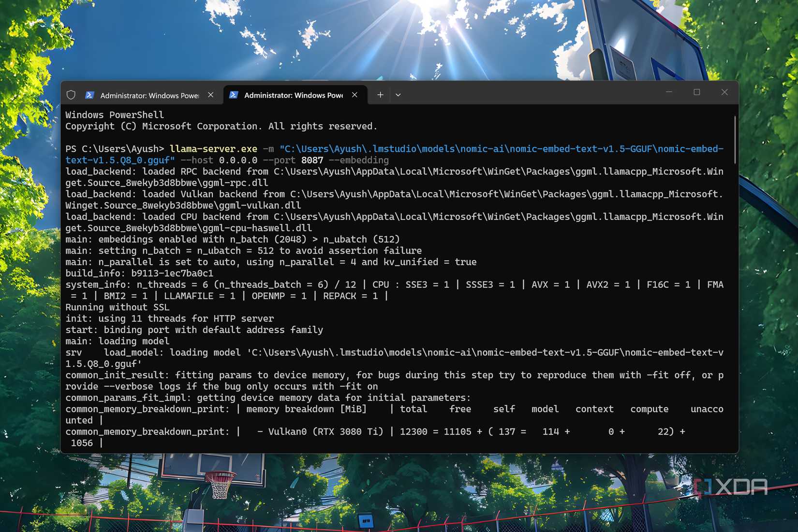This screenshot has height=532, width=798.
Task: Click the '0.0.0.0' host address in the command
Action: tap(238, 160)
